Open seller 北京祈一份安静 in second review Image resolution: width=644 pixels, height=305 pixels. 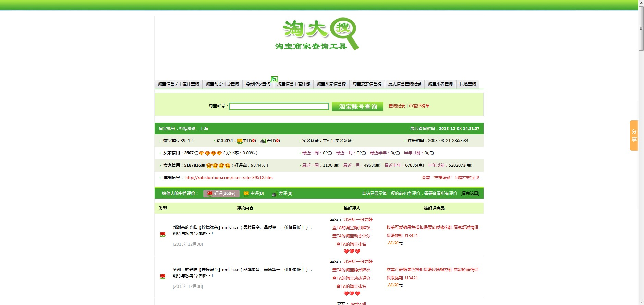tap(358, 262)
